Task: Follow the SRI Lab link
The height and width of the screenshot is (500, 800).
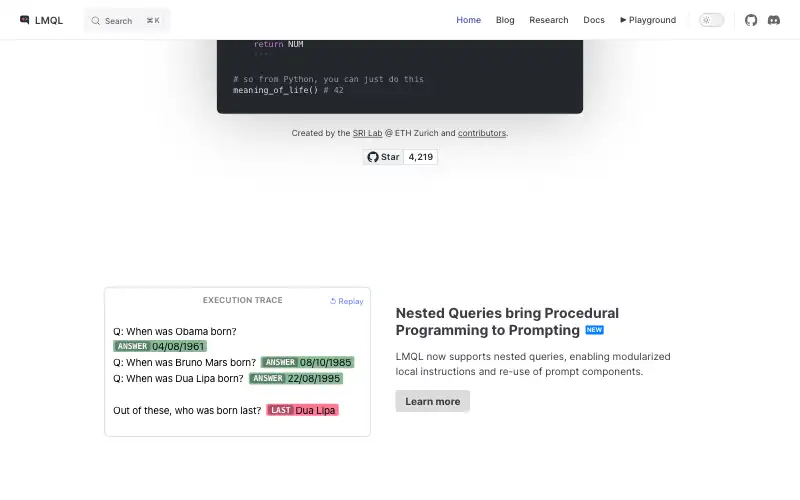Action: point(367,133)
